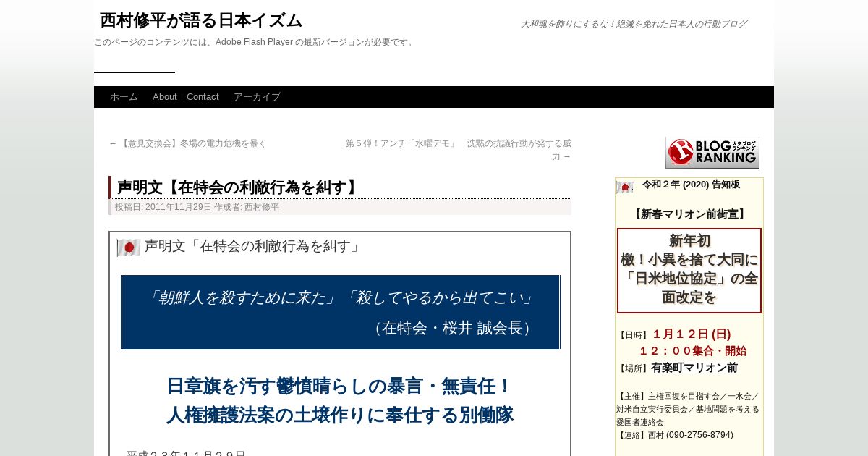Screen dimensions: 868x456
Task: Click the location 有楽町マリオン前
Action: (694, 368)
